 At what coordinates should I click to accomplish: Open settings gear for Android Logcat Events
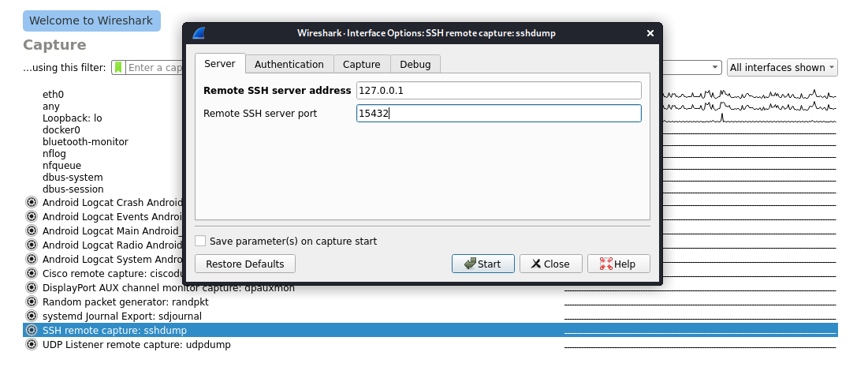(x=31, y=217)
